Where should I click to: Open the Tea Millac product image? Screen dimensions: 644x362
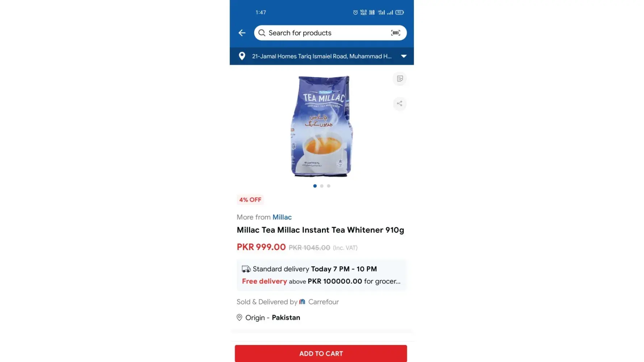tap(322, 126)
